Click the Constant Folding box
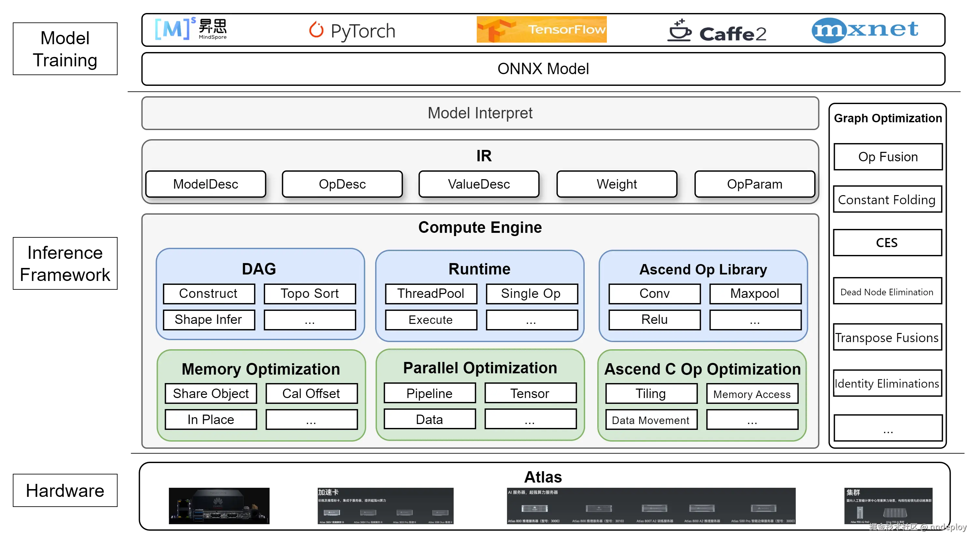Viewport: 980px width, 545px height. click(887, 199)
